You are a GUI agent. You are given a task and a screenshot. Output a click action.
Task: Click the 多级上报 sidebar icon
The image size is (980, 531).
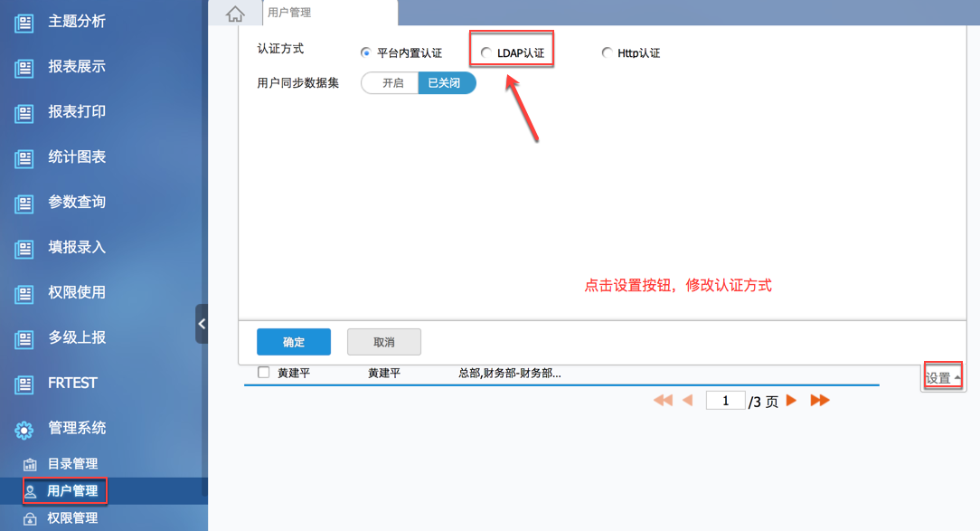pos(24,339)
